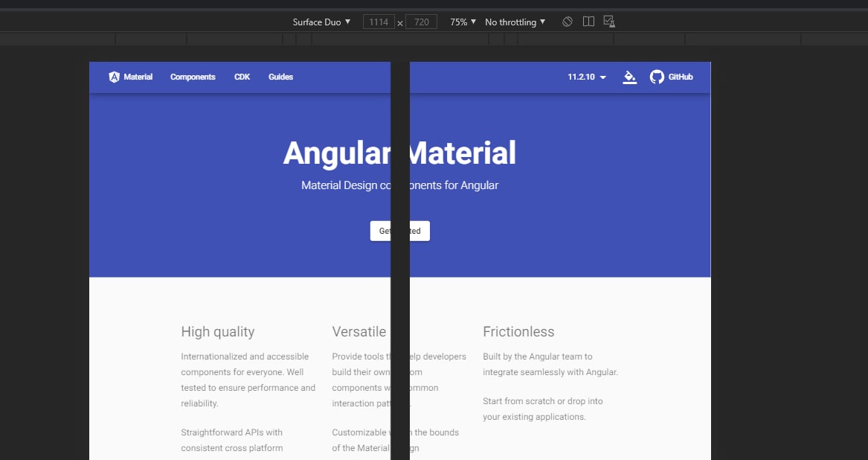Click the viewport width field 1114

point(379,22)
